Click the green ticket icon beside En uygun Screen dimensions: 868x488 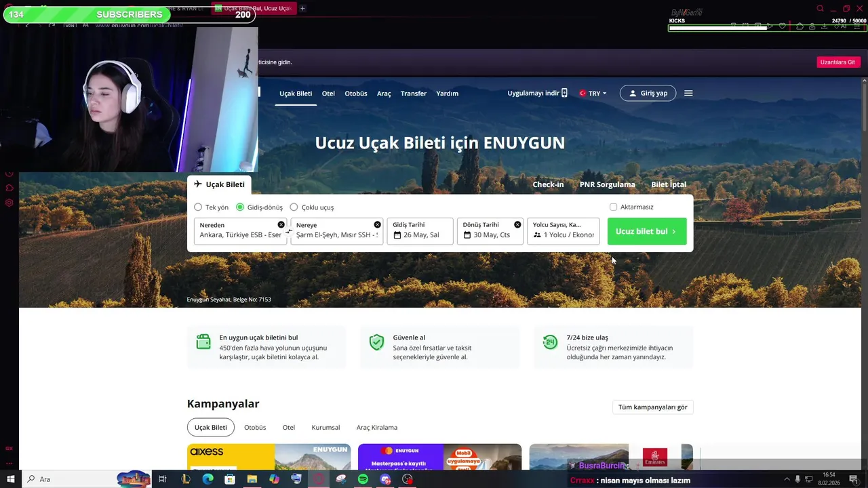pyautogui.click(x=203, y=342)
